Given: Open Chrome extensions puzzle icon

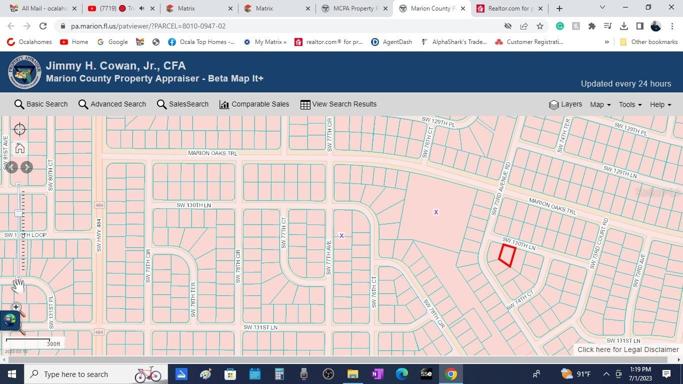Looking at the screenshot, I should point(592,26).
